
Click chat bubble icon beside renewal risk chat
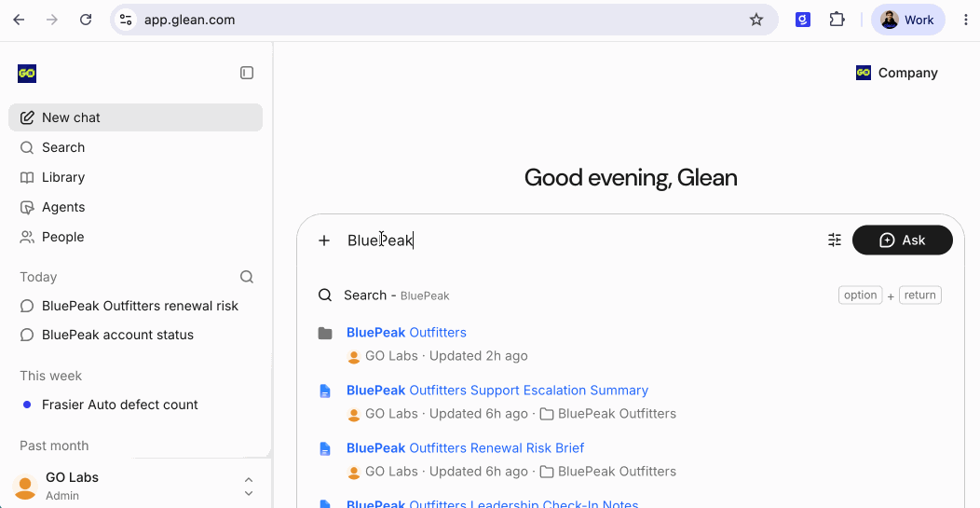27,306
